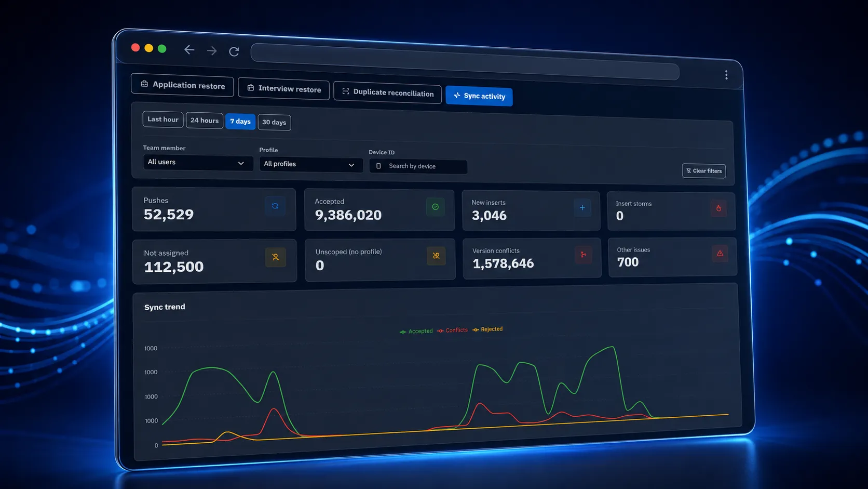Select the 30 days time range
Image resolution: width=868 pixels, height=489 pixels.
point(274,123)
